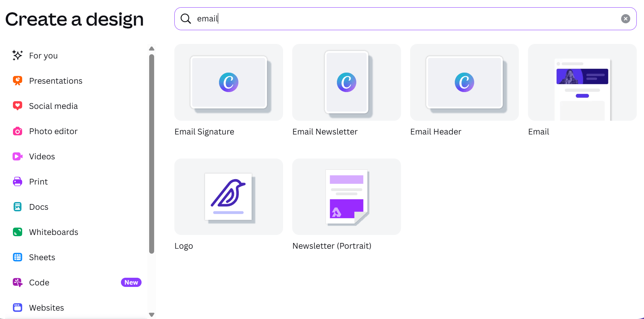The image size is (644, 319).
Task: Click the Social media heart icon
Action: pos(17,106)
